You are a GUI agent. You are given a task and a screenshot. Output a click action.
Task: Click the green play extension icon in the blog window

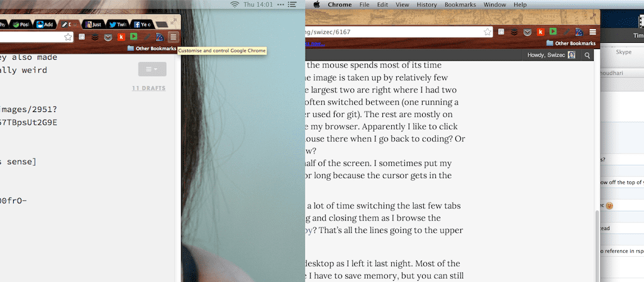553,31
